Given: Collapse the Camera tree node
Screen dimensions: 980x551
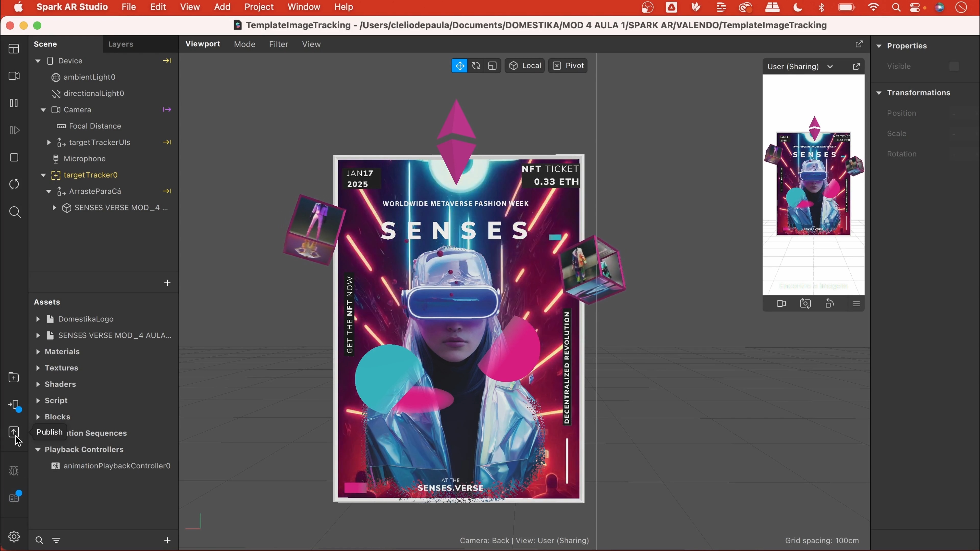Looking at the screenshot, I should click(43, 109).
